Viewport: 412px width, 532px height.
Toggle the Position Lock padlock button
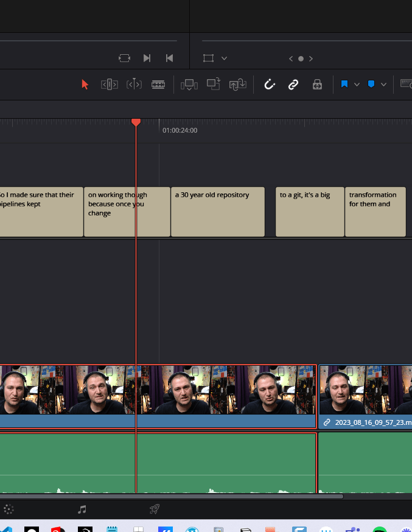click(317, 85)
